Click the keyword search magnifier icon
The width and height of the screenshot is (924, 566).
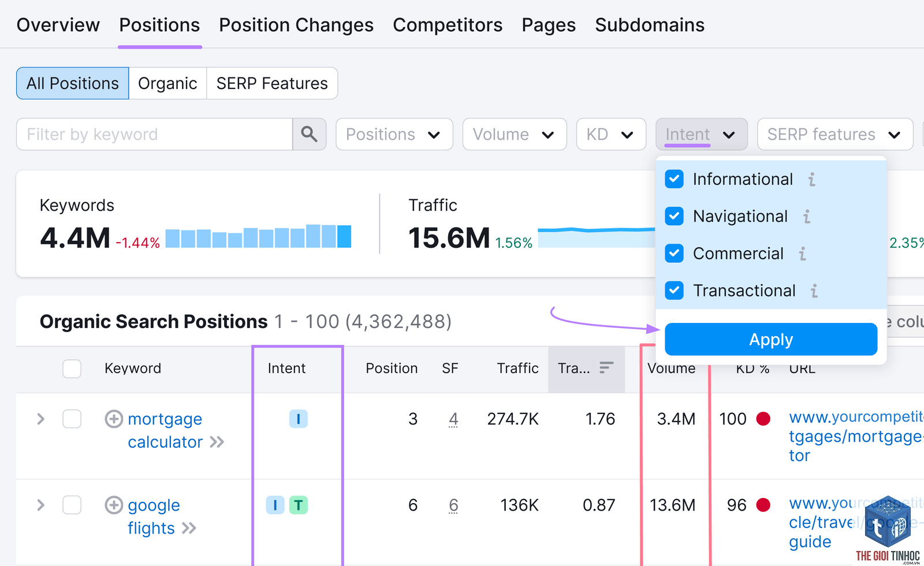(309, 134)
